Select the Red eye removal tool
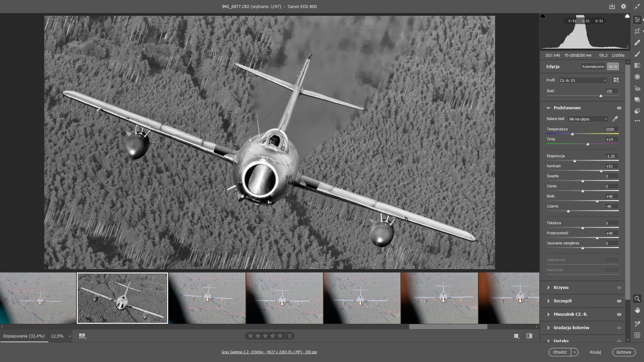Screen dimensions: 644x362 coord(637,88)
